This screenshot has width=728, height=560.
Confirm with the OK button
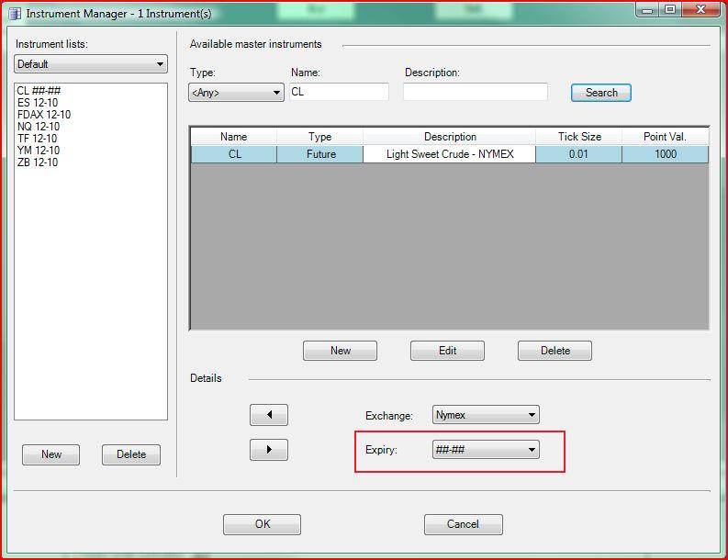[x=262, y=524]
